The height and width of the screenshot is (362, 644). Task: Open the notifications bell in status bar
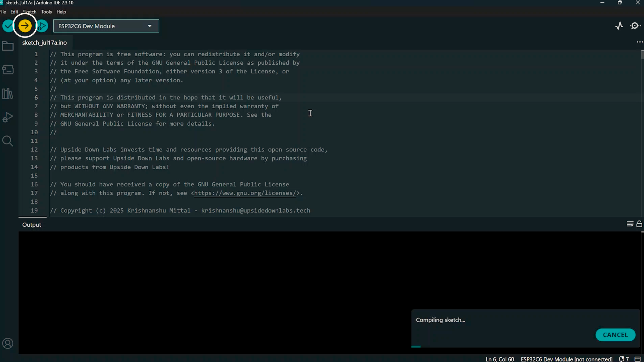623,359
